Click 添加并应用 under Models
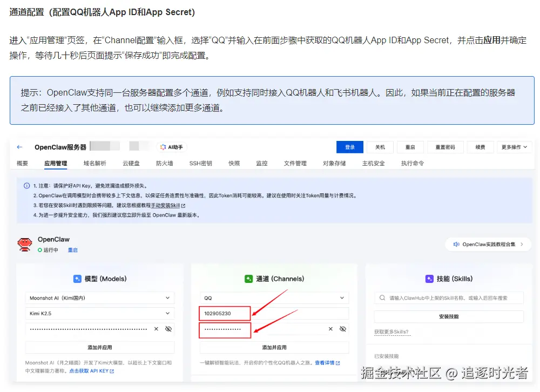Screen dimensions: 540x392 [x=100, y=348]
